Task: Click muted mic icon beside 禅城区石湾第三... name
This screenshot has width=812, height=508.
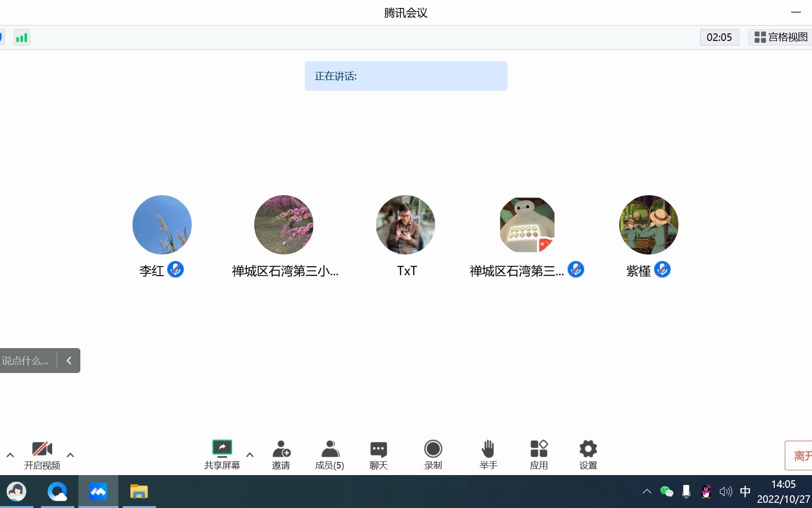Action: (576, 270)
